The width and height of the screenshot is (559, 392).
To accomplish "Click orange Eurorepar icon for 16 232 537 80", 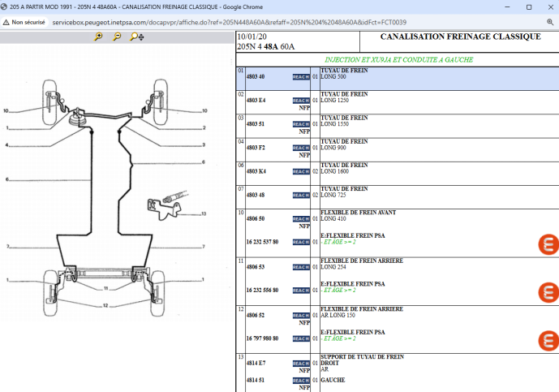I will [x=548, y=244].
